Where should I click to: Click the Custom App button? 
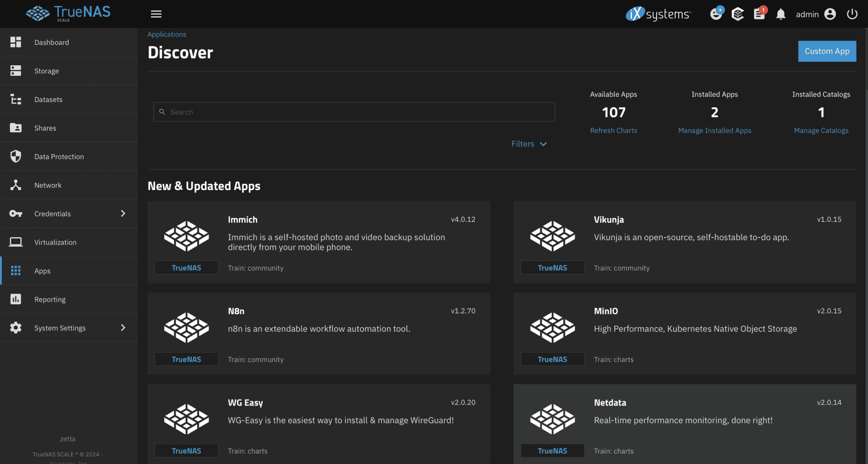click(826, 51)
